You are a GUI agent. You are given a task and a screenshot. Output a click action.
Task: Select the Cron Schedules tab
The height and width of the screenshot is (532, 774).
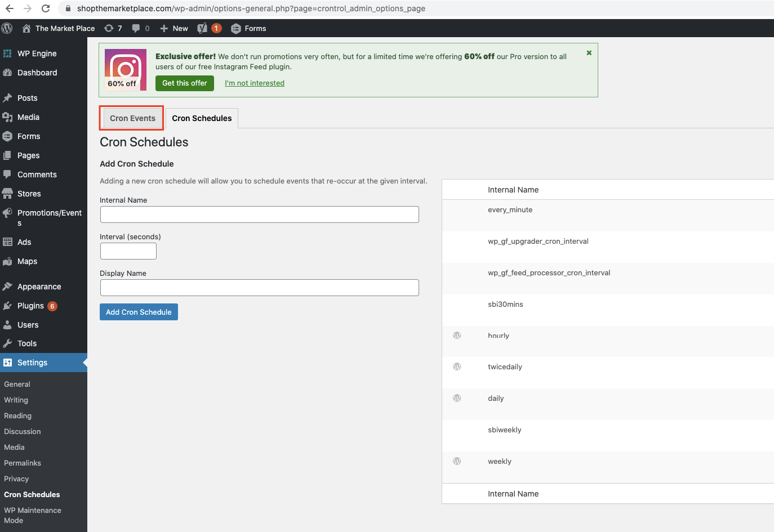202,118
